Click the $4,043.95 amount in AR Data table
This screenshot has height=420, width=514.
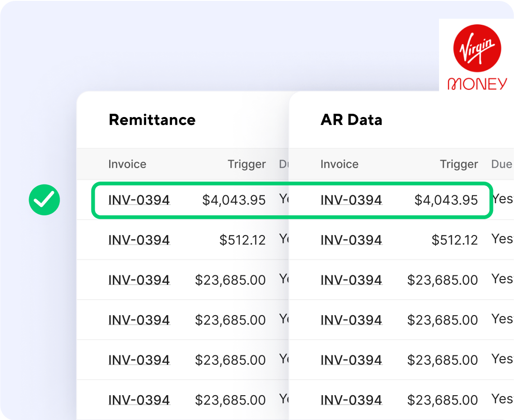tap(446, 200)
